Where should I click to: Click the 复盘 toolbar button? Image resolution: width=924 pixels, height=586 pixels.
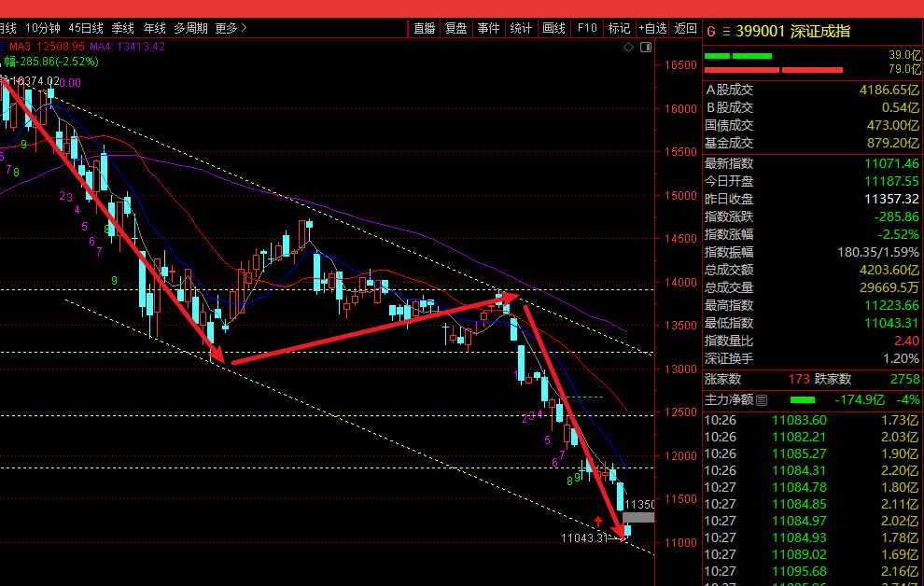[456, 28]
